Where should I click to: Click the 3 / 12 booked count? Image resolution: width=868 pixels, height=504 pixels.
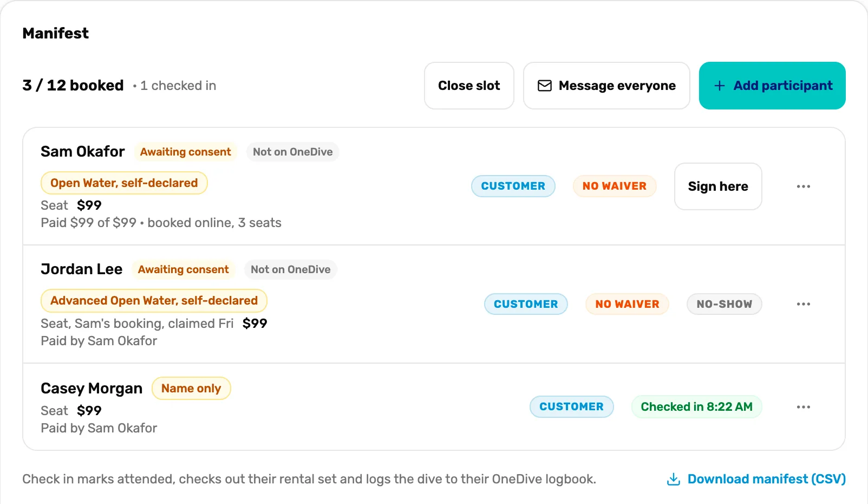coord(73,85)
